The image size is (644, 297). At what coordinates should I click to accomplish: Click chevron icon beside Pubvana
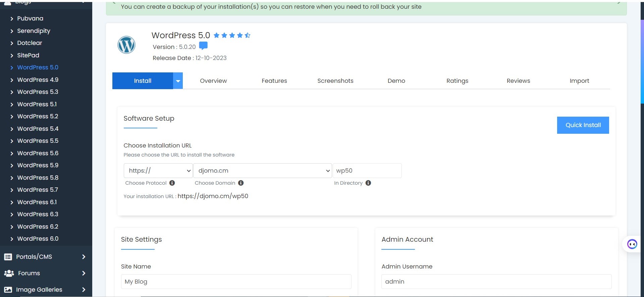[12, 19]
